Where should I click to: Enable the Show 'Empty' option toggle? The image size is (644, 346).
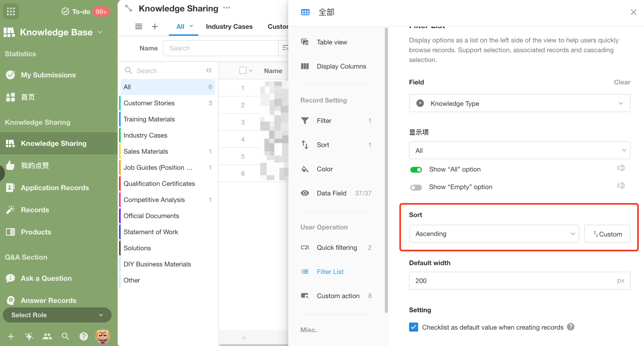416,187
